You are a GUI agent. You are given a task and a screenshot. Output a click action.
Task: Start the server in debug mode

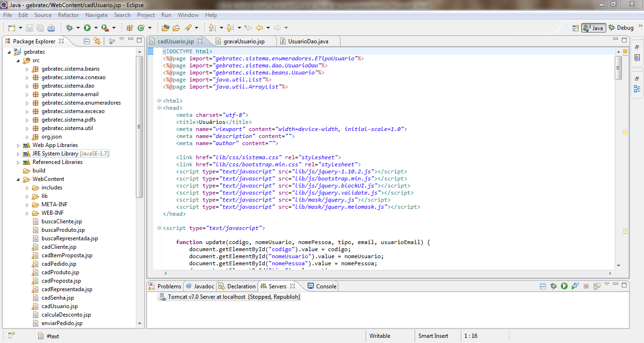click(553, 286)
